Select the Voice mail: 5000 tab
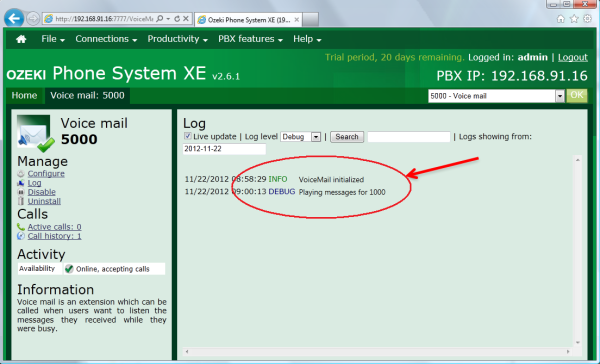 [x=87, y=95]
